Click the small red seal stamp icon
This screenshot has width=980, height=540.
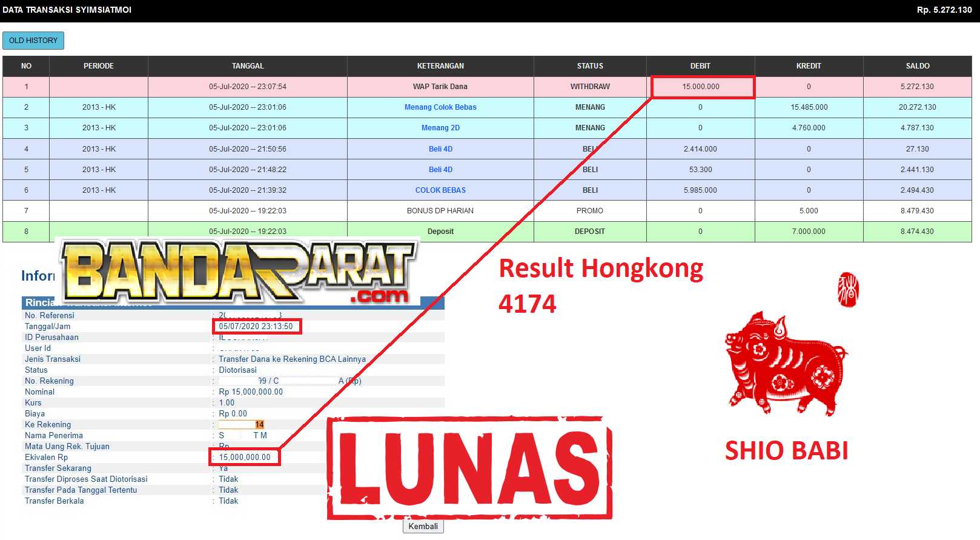848,289
